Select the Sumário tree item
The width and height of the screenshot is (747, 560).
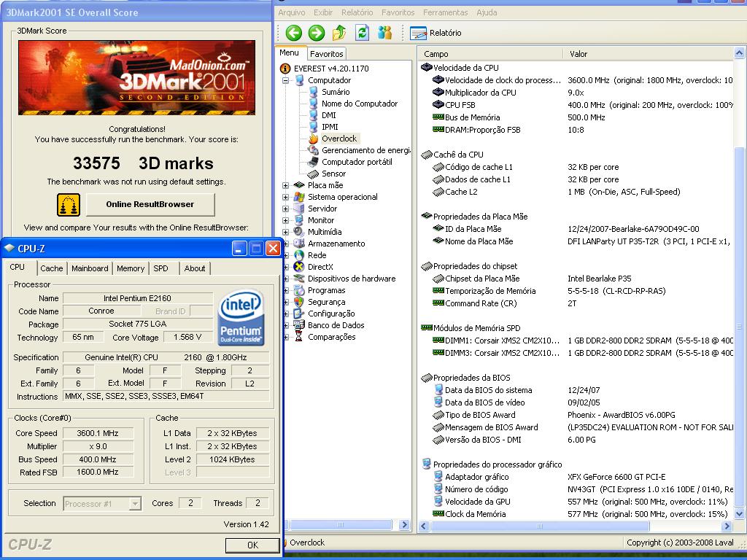tap(336, 92)
